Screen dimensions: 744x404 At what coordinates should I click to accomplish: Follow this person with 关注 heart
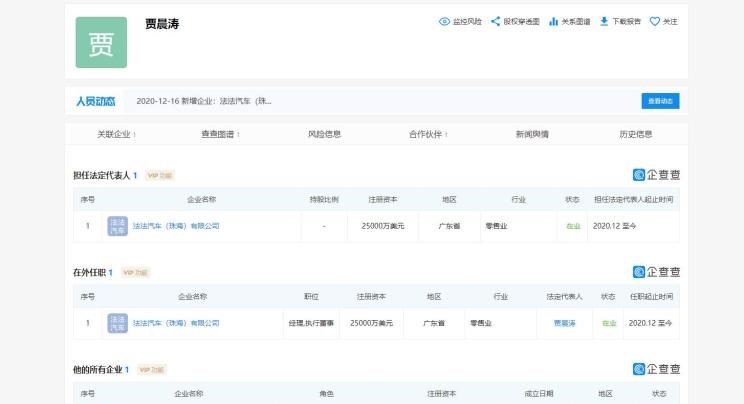(655, 21)
